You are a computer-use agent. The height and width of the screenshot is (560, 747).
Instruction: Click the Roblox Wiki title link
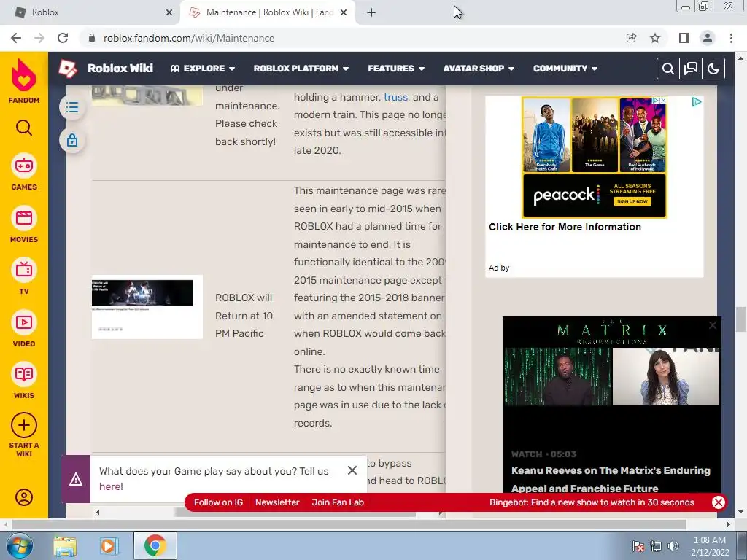point(120,69)
